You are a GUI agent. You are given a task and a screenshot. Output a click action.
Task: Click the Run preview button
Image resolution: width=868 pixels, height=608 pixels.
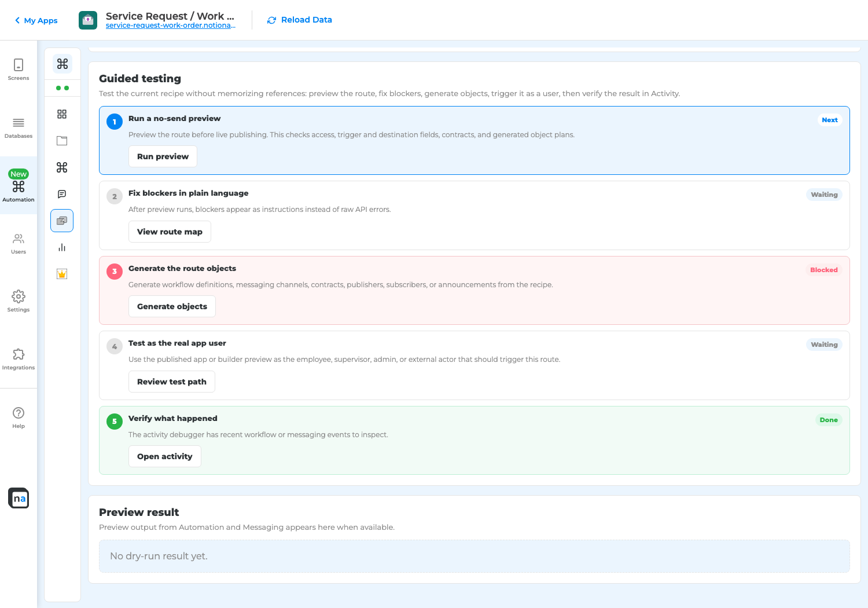click(163, 156)
